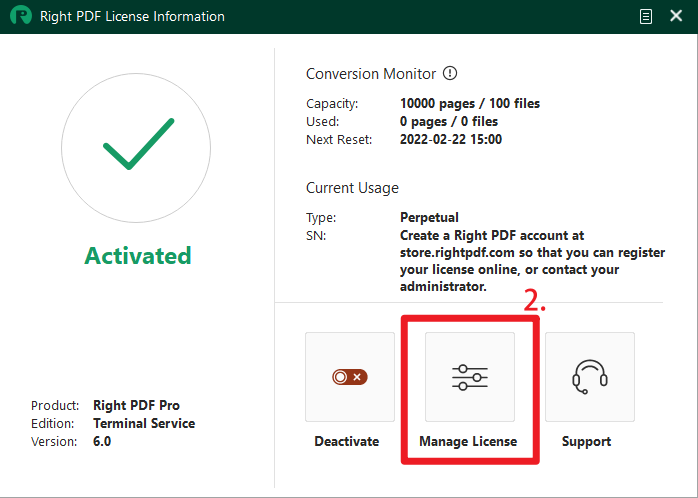The height and width of the screenshot is (498, 698).
Task: Click the next reset date 2022-02-22 15:00
Action: 450,139
